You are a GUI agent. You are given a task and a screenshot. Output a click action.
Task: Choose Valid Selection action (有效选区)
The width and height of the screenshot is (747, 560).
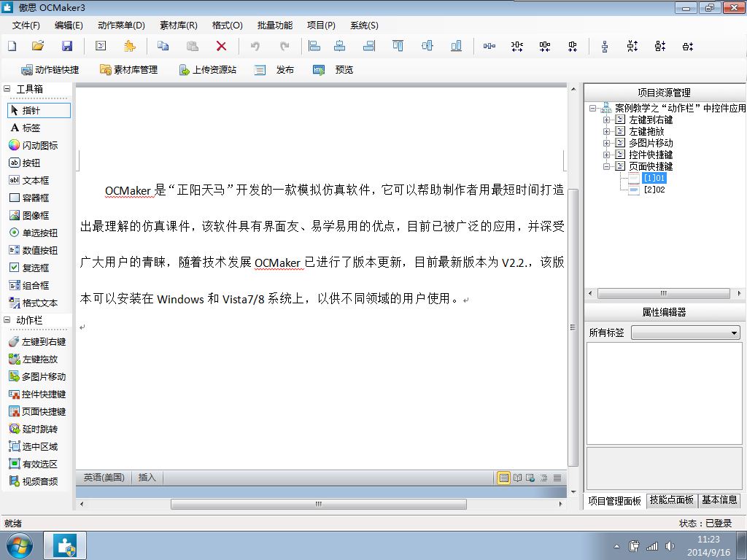tap(34, 464)
